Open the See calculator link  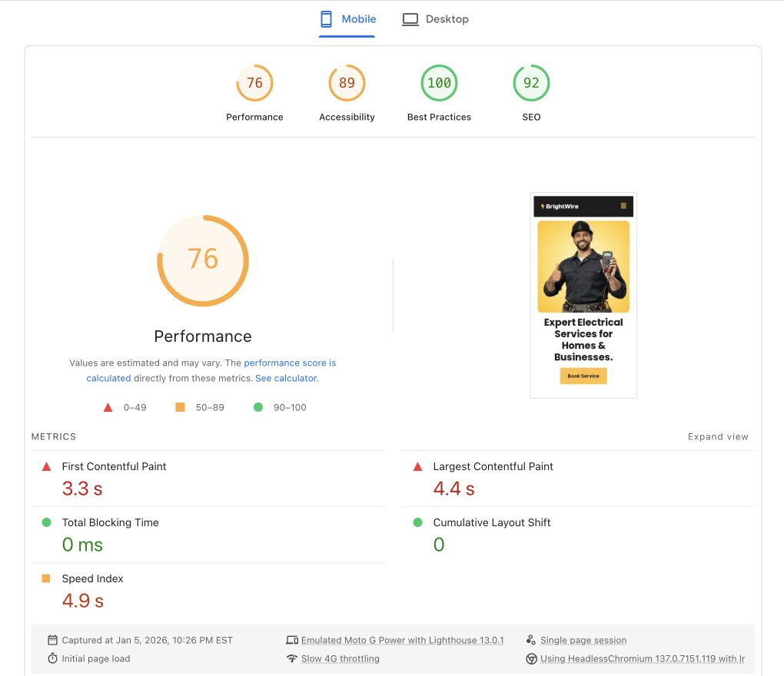pos(287,378)
